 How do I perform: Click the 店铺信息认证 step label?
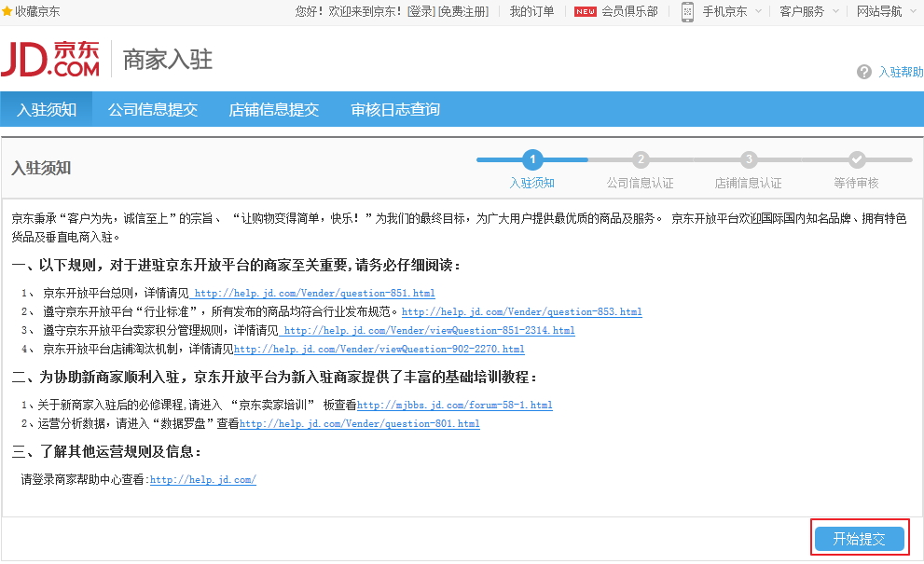[749, 184]
